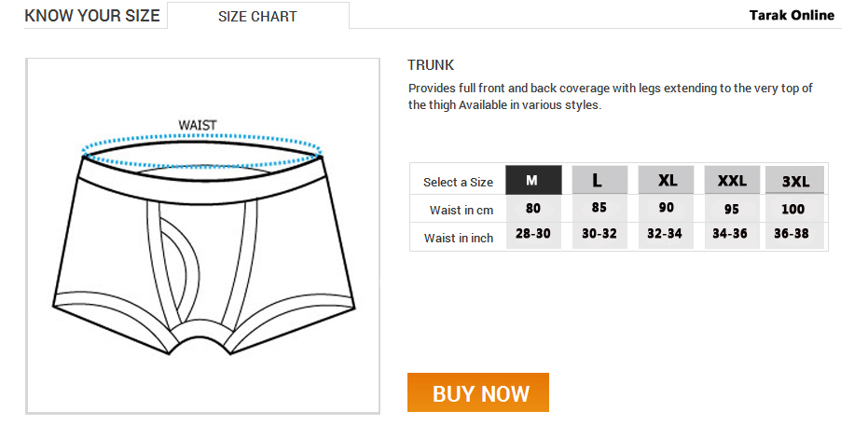
Task: Click the 100 cm waist cell
Action: coord(792,209)
